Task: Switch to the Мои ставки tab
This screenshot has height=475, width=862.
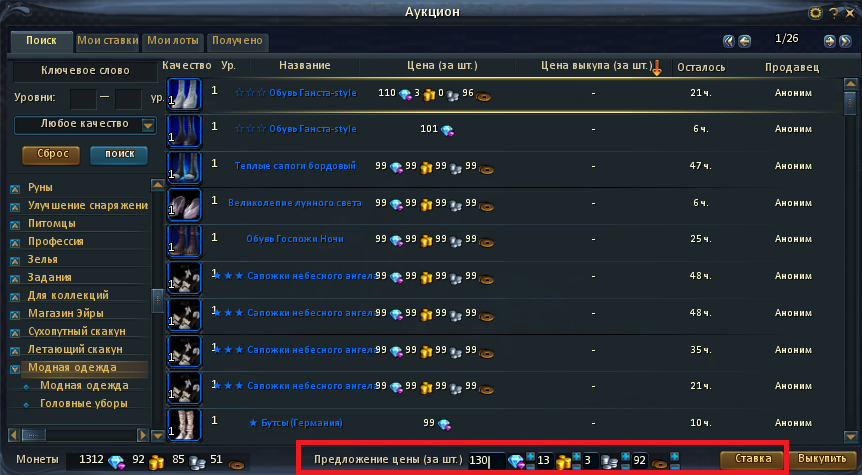Action: click(108, 41)
